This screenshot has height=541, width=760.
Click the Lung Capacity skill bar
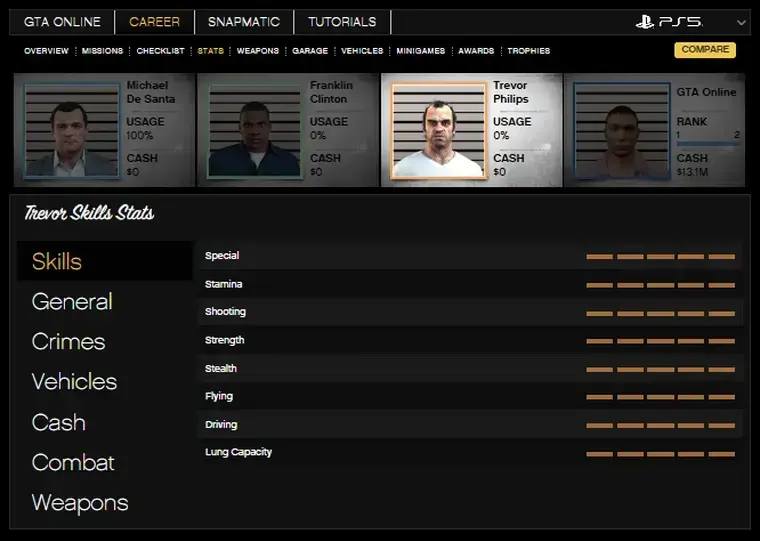pos(660,453)
